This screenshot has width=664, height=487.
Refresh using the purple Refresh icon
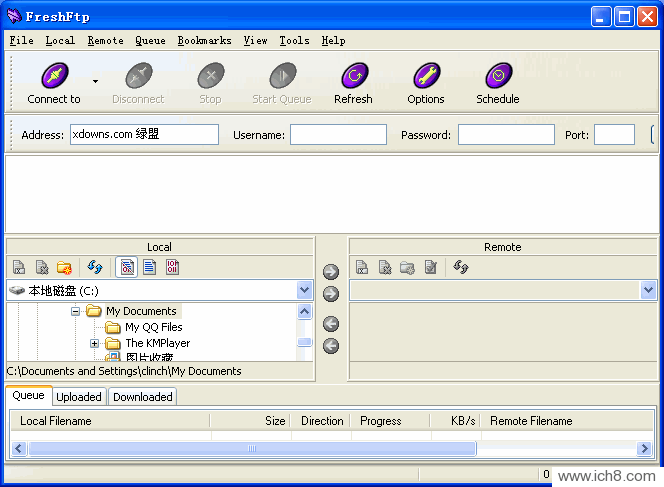coord(354,75)
